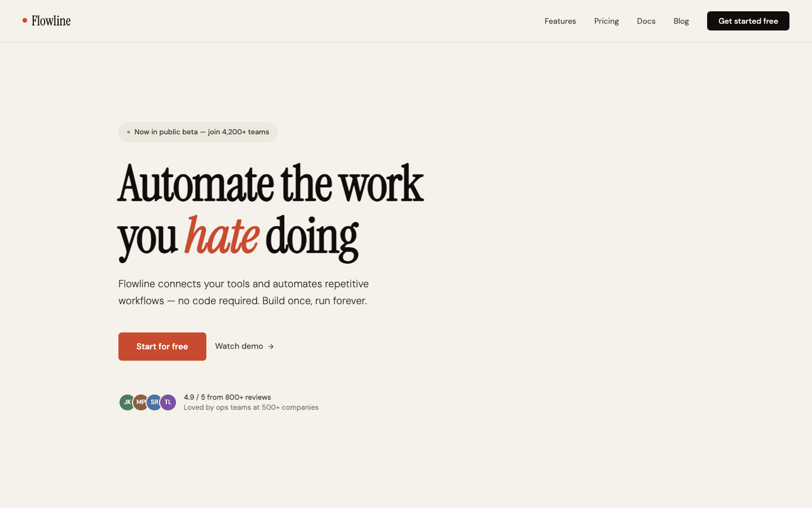Screen dimensions: 812x508
Task: Go to the Pricing page
Action: pos(606,21)
